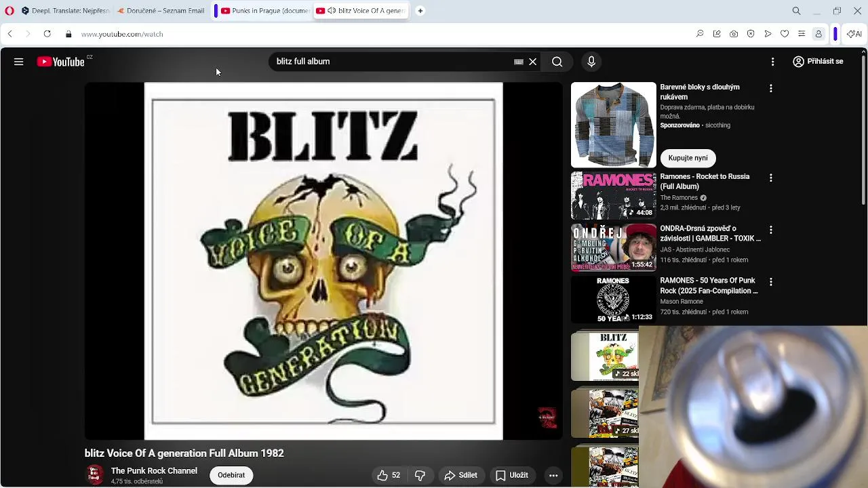Mute the audio on the blitz tab

[332, 11]
